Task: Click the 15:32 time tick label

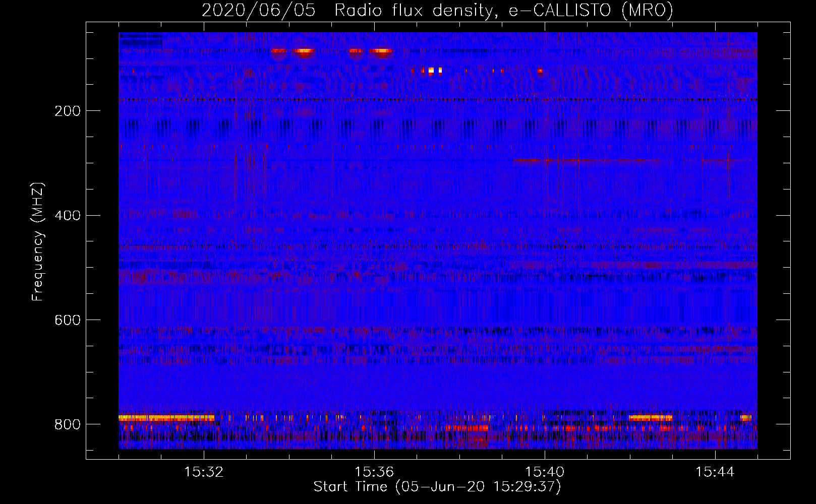Action: tap(204, 472)
